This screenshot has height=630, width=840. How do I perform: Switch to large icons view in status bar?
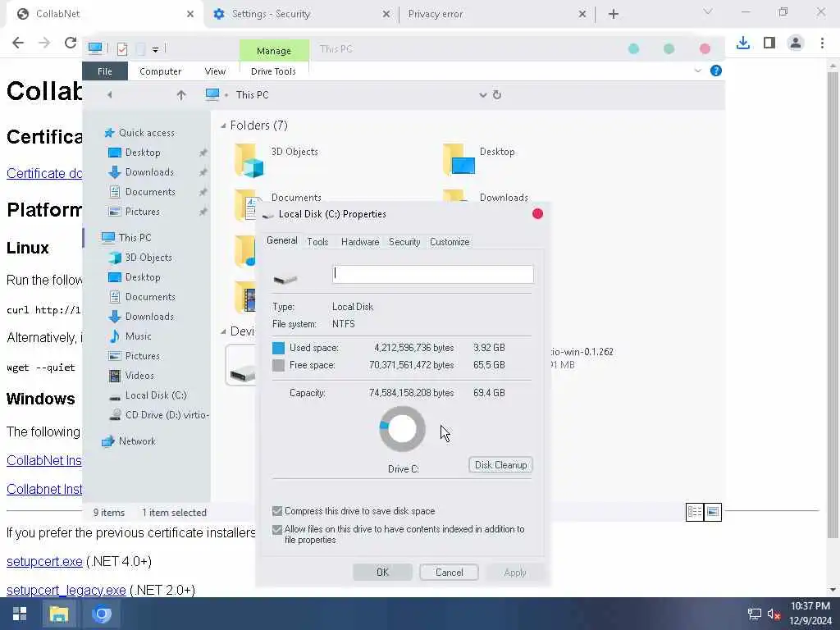coord(713,512)
